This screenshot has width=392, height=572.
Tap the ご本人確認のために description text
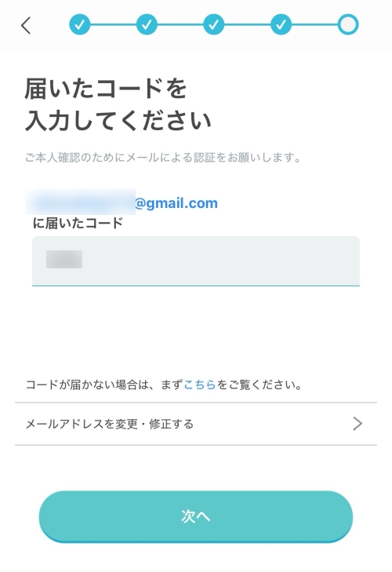point(163,158)
